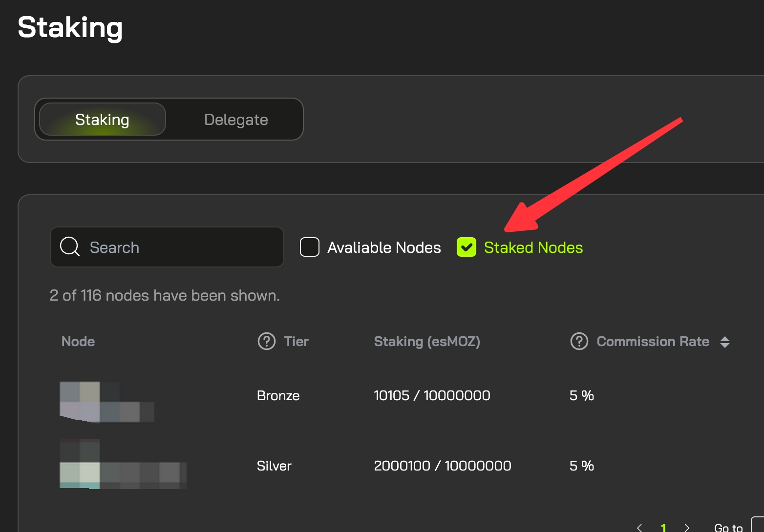764x532 pixels.
Task: Toggle the Commission Rate sort arrows
Action: 726,341
